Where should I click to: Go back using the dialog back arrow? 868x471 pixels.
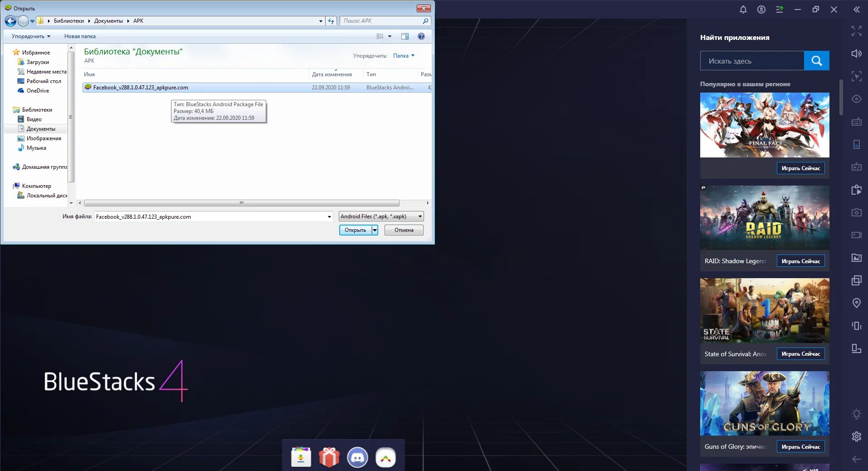pyautogui.click(x=10, y=21)
